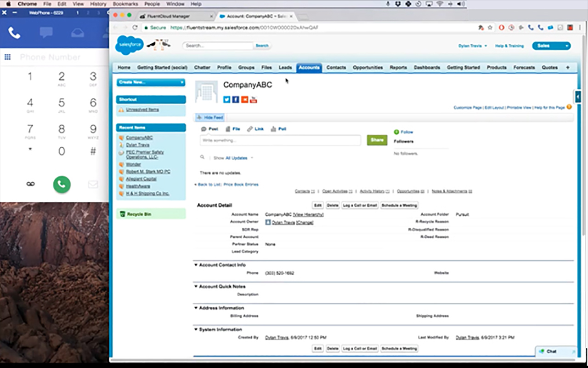
Task: Click Chrome reload page icon
Action: click(135, 28)
